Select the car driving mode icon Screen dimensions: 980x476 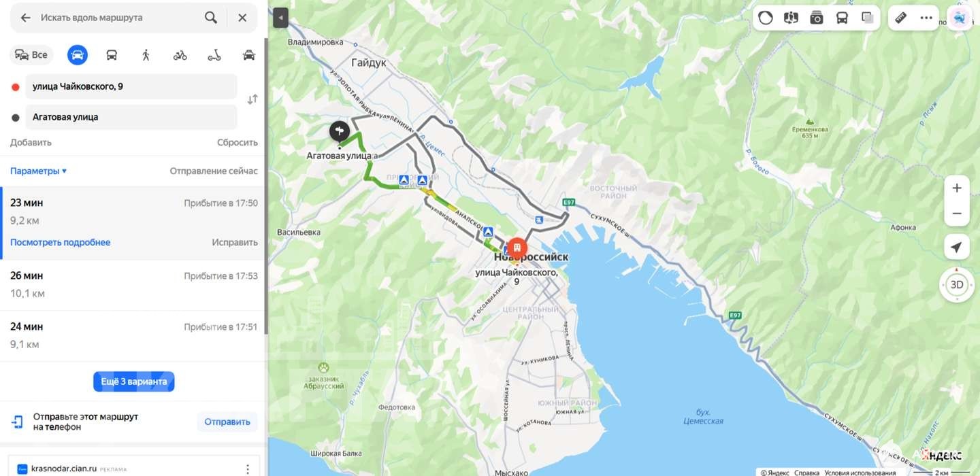tap(78, 55)
